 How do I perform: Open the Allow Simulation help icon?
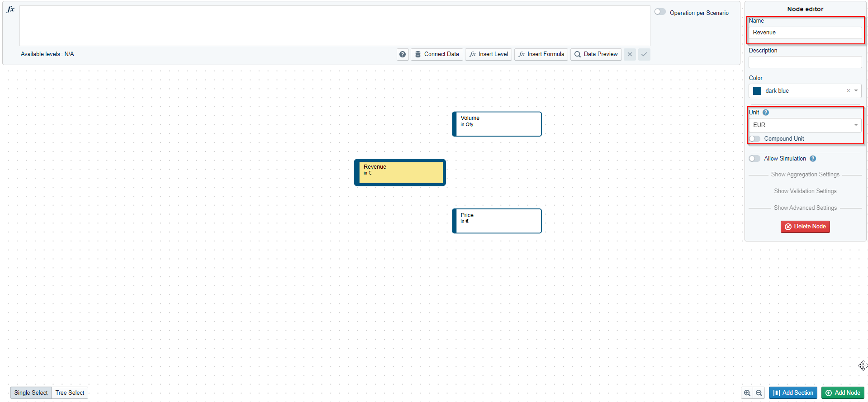pos(813,159)
